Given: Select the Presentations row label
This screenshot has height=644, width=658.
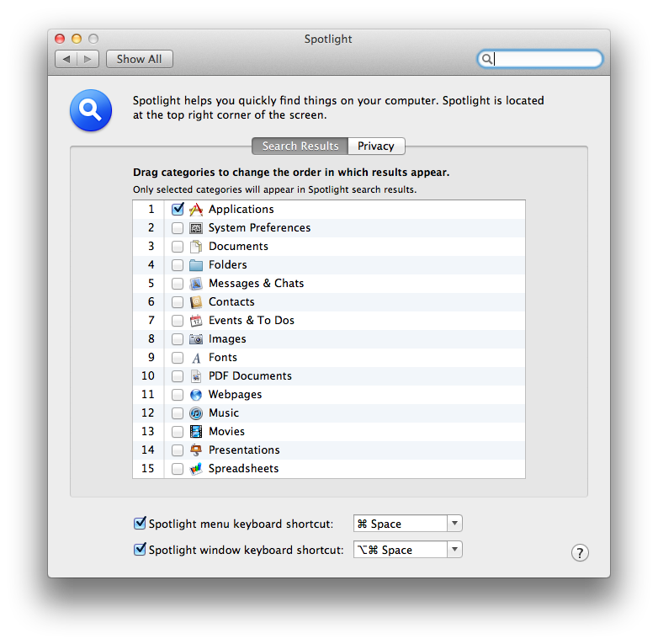Looking at the screenshot, I should click(x=244, y=450).
